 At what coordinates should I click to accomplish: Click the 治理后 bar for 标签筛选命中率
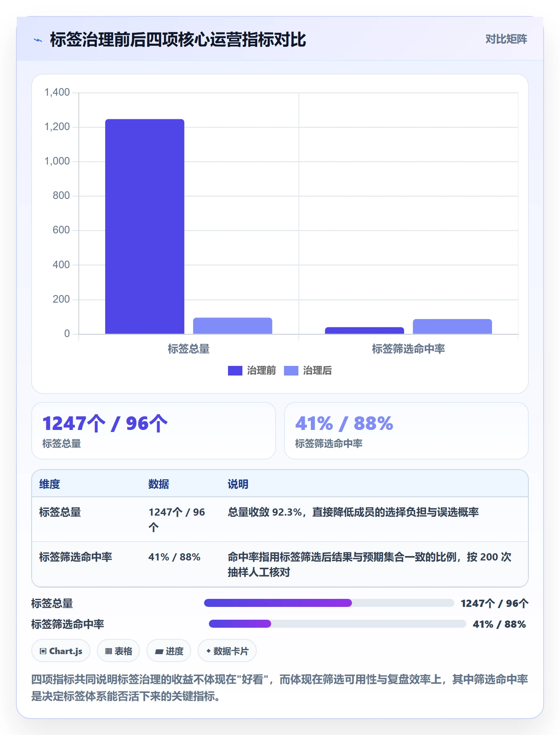pyautogui.click(x=452, y=326)
